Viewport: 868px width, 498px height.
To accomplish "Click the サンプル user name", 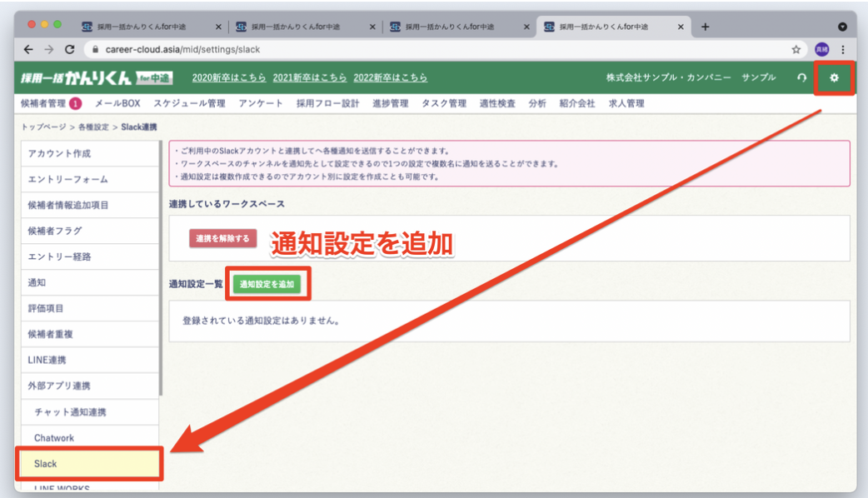I will [758, 77].
